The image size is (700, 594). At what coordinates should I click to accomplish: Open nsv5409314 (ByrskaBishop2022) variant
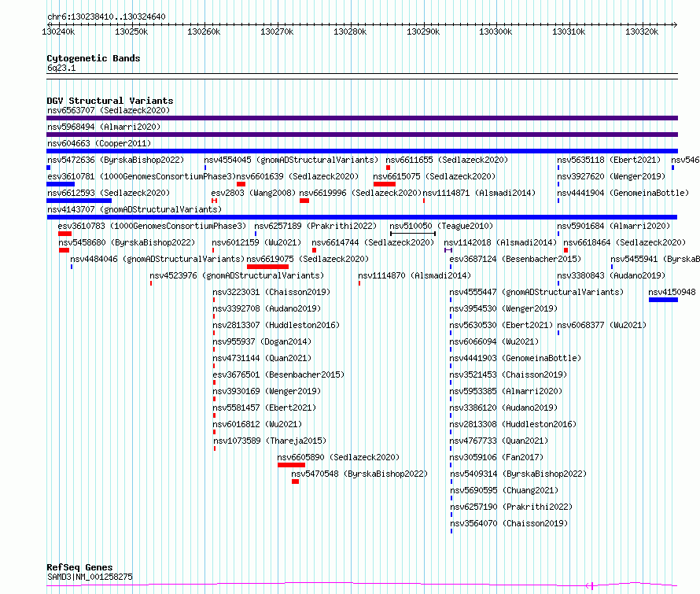pyautogui.click(x=518, y=474)
